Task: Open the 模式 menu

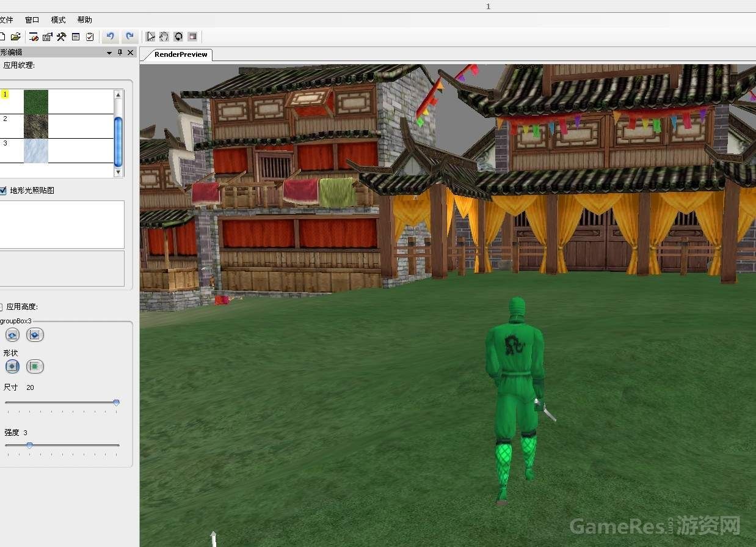Action: click(x=58, y=20)
